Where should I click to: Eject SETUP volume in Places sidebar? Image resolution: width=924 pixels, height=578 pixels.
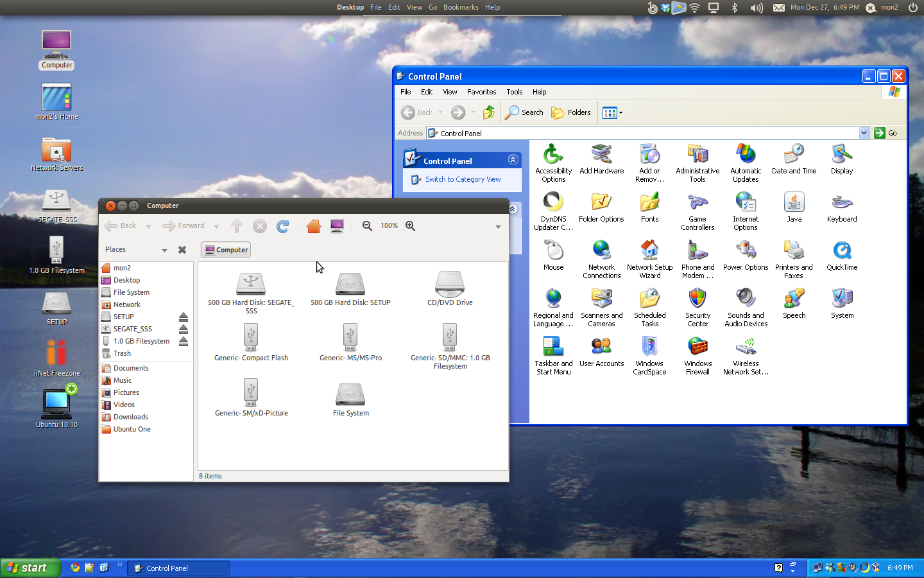click(184, 317)
